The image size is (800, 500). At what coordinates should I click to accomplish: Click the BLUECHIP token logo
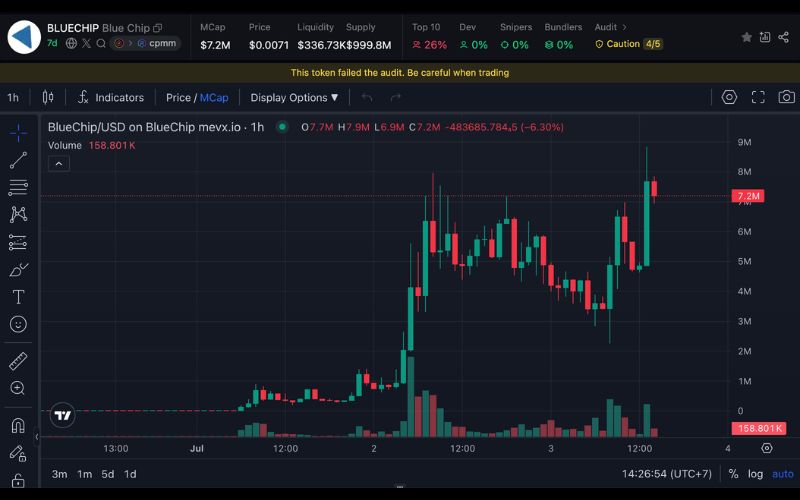tap(24, 37)
